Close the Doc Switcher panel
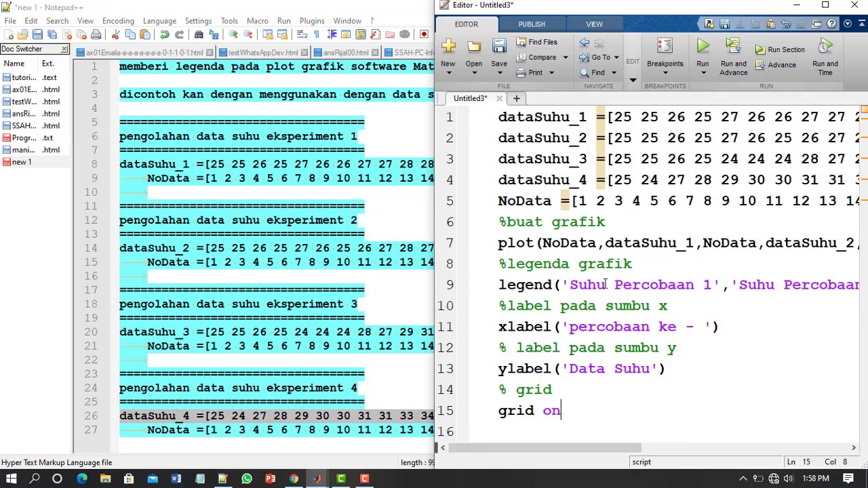This screenshot has height=488, width=868. (x=64, y=49)
